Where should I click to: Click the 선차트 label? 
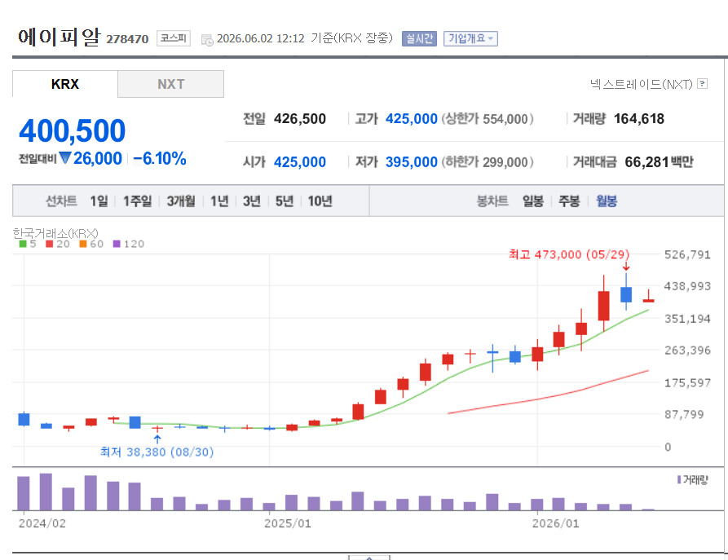61,201
